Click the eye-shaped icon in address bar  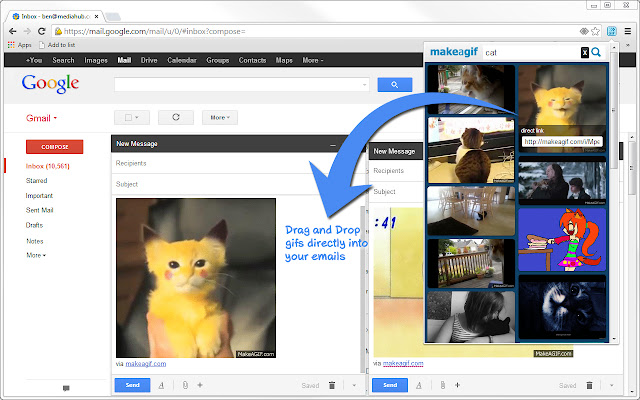(x=584, y=31)
